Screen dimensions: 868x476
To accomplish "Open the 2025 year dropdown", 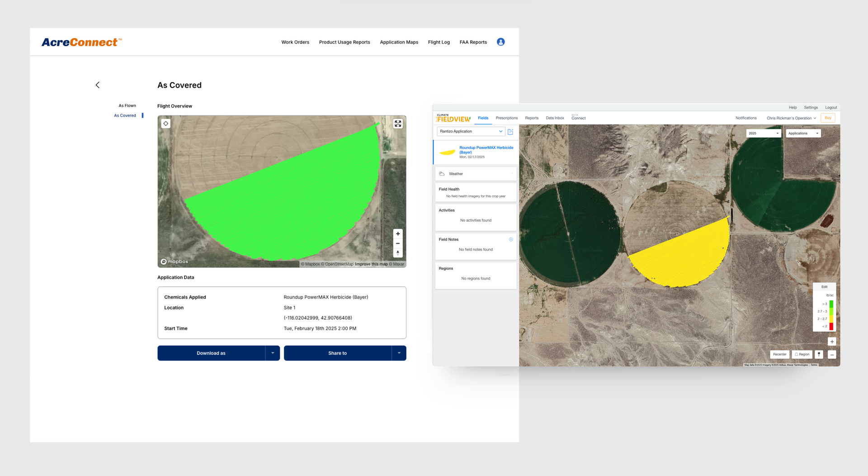I will click(764, 133).
